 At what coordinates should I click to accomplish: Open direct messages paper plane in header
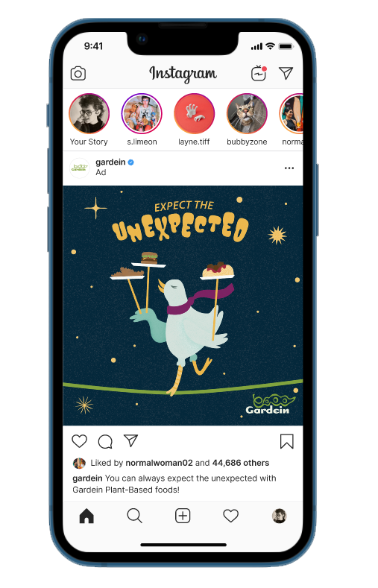click(x=286, y=73)
